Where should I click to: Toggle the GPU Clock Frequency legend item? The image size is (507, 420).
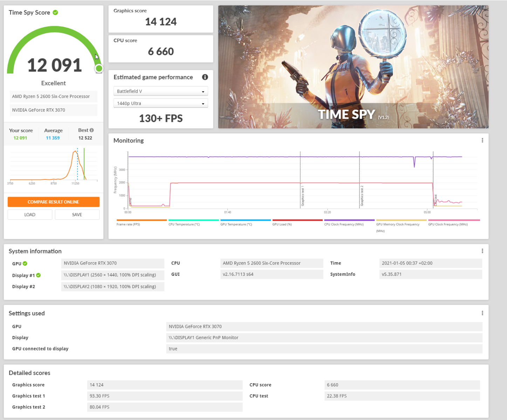point(454,223)
